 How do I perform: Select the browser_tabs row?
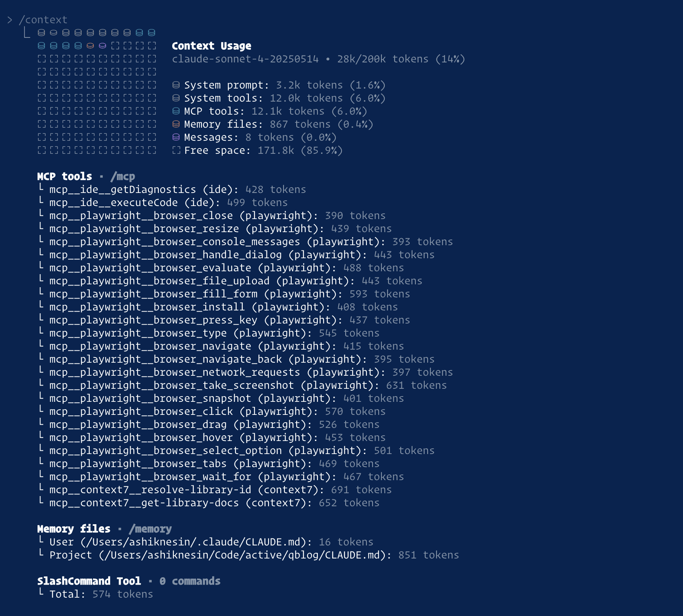click(209, 464)
